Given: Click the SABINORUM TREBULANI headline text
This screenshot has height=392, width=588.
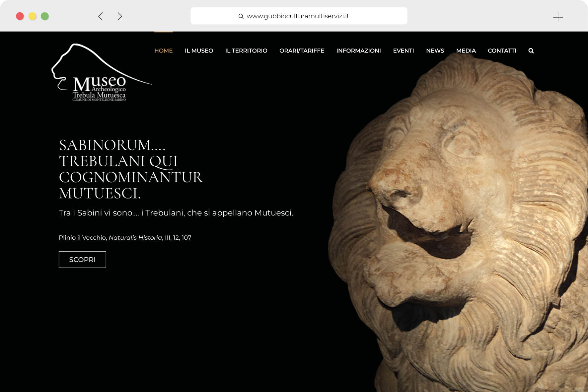Looking at the screenshot, I should pyautogui.click(x=131, y=169).
